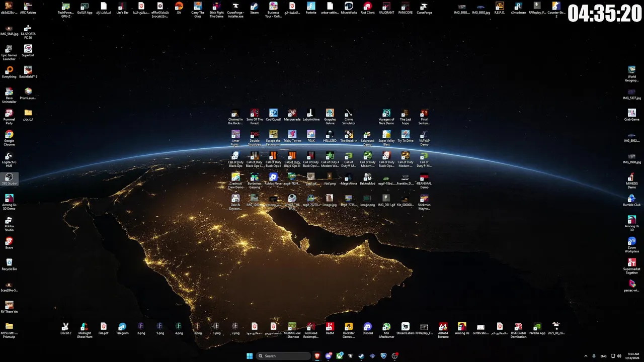The width and height of the screenshot is (644, 362).
Task: Focus the taskbar Search box
Action: point(283,356)
